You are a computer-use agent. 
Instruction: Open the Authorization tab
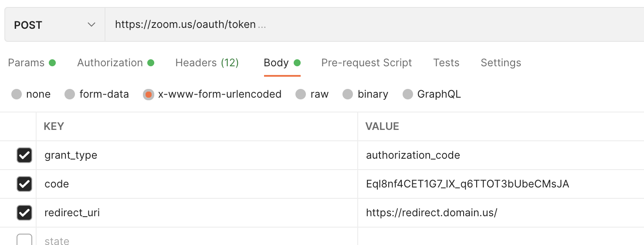click(110, 63)
